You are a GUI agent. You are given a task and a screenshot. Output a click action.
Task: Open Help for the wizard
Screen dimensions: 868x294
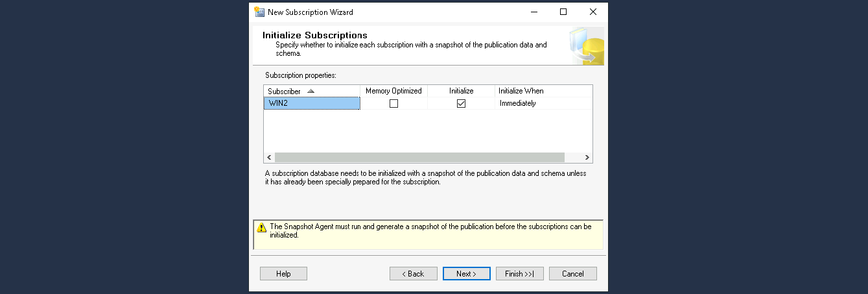(283, 274)
